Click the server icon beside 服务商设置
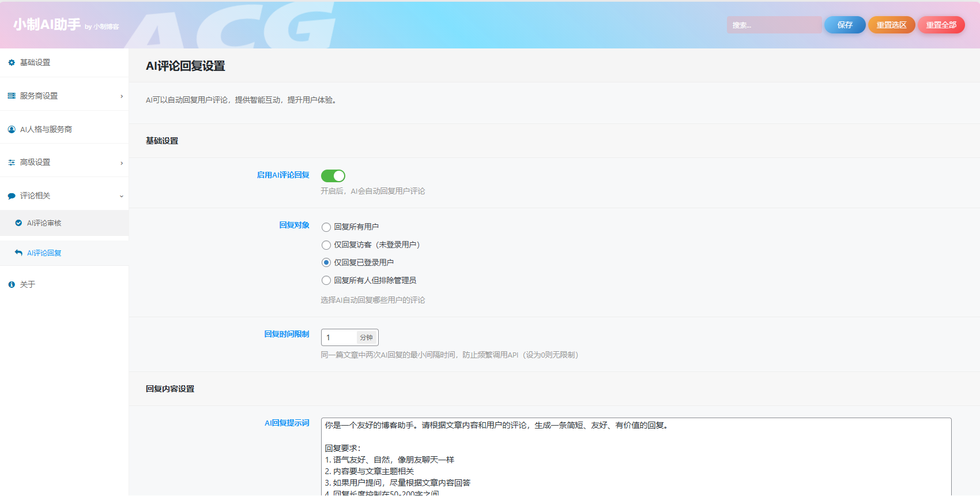 coord(12,96)
